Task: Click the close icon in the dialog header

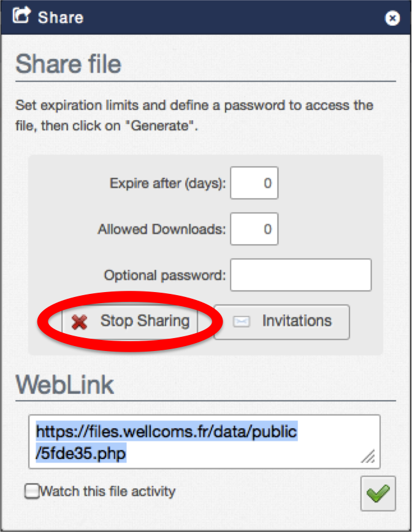Action: tap(392, 18)
